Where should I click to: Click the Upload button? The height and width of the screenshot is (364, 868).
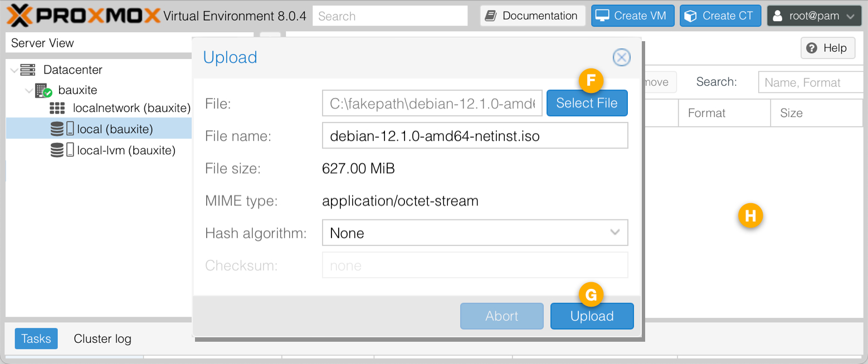(x=592, y=316)
